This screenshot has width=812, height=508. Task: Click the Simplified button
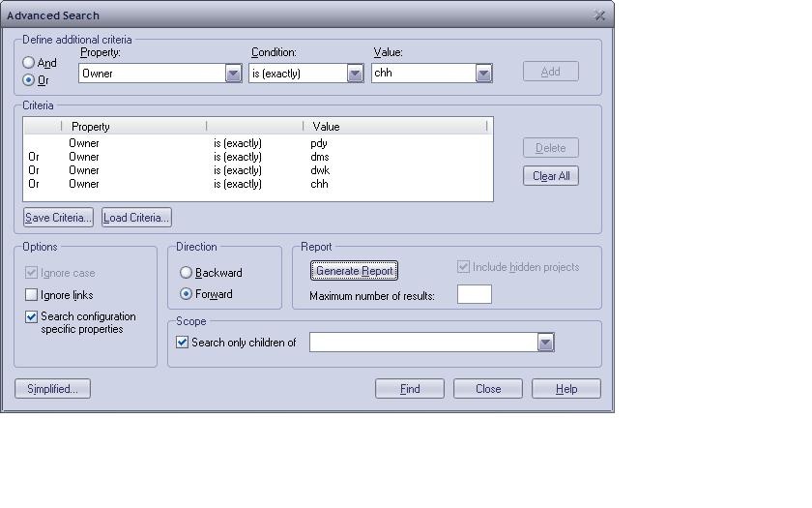click(x=52, y=389)
